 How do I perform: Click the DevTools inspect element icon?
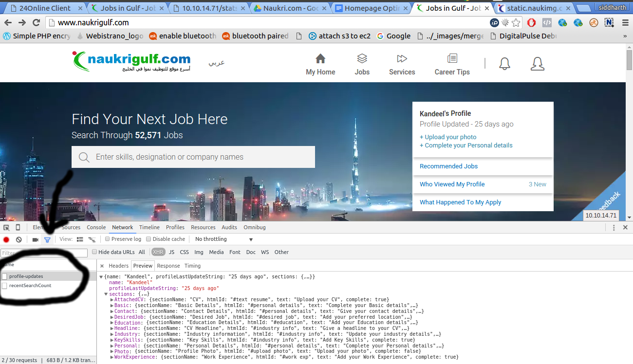tap(6, 227)
